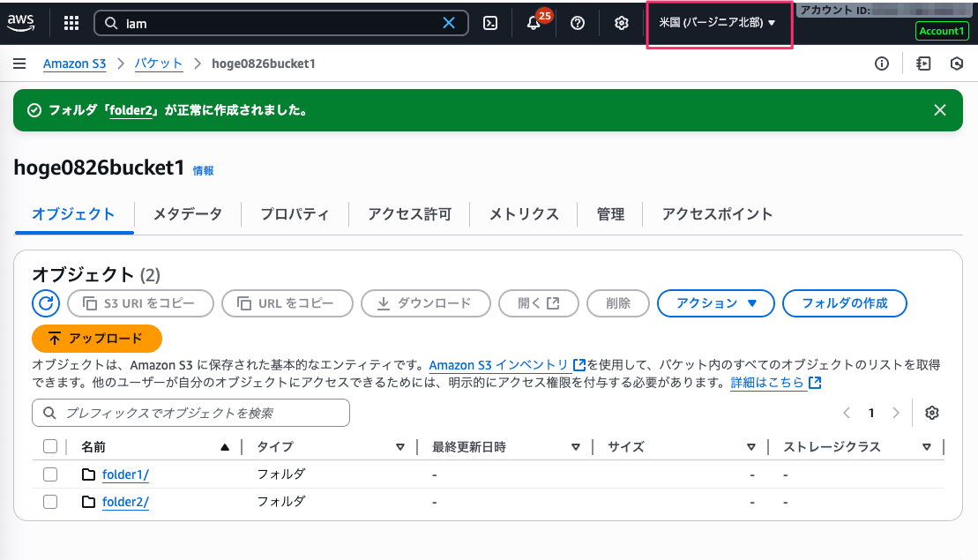Clear the iam search text
Viewport: 978px width, 560px height.
[449, 23]
